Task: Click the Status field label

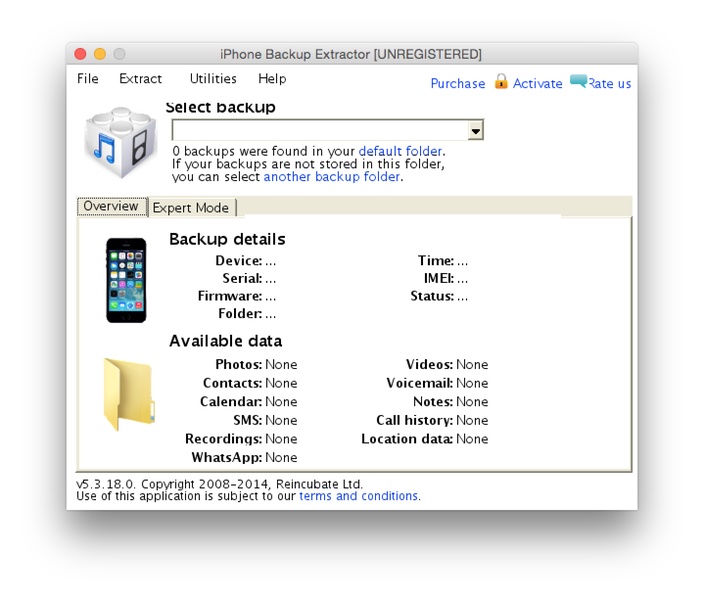Action: [x=432, y=296]
